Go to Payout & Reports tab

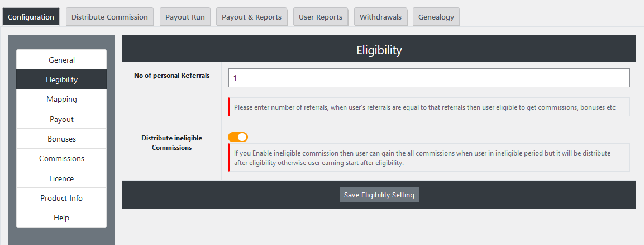click(251, 17)
